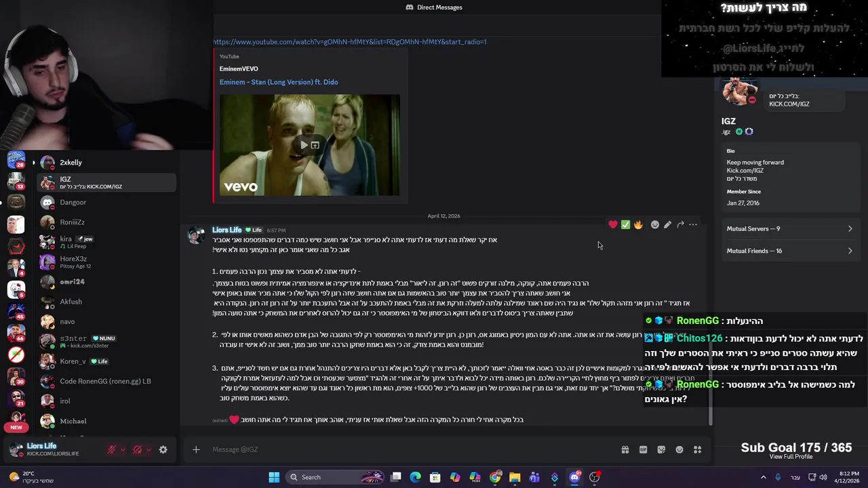The width and height of the screenshot is (868, 488).
Task: Click inside Message @IGZ input field
Action: coord(407,449)
